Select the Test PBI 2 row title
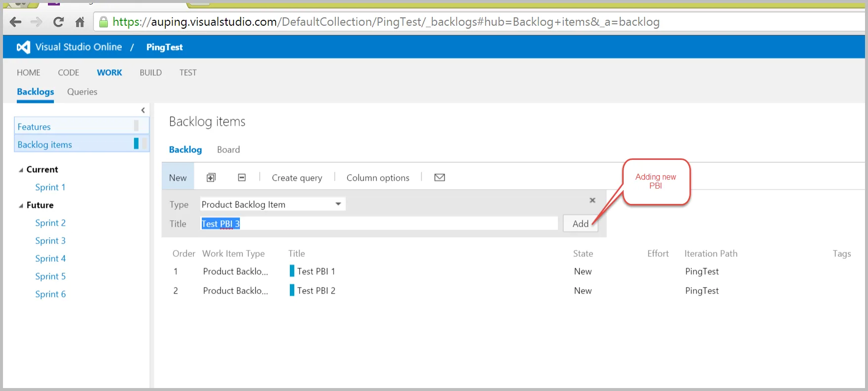868x391 pixels. point(316,291)
